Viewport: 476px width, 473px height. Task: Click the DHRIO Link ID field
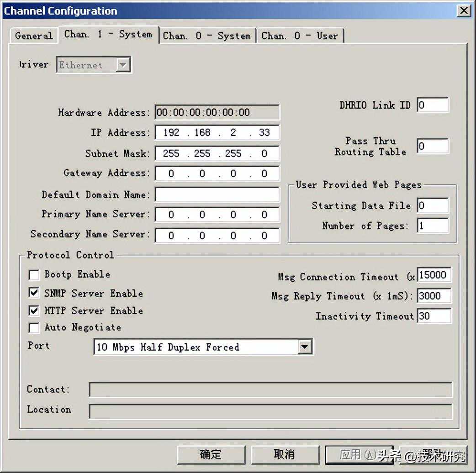[433, 105]
